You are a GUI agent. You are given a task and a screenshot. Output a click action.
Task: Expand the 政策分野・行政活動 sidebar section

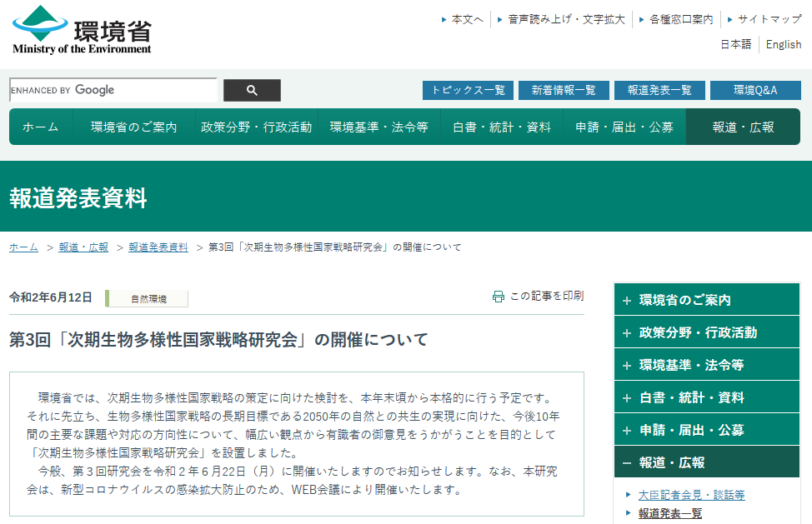coord(706,332)
